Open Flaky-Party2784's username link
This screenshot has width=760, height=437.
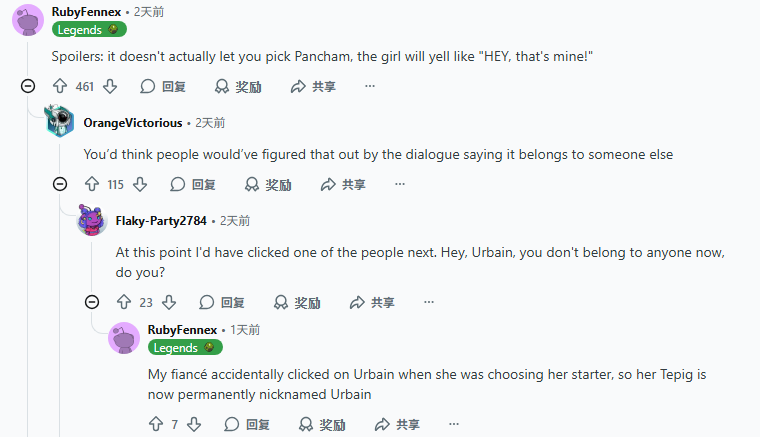[x=161, y=220]
